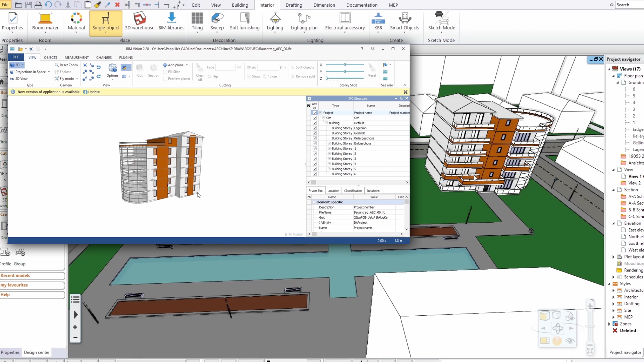
Task: Expand Building Storey 1 node
Action: click(329, 148)
